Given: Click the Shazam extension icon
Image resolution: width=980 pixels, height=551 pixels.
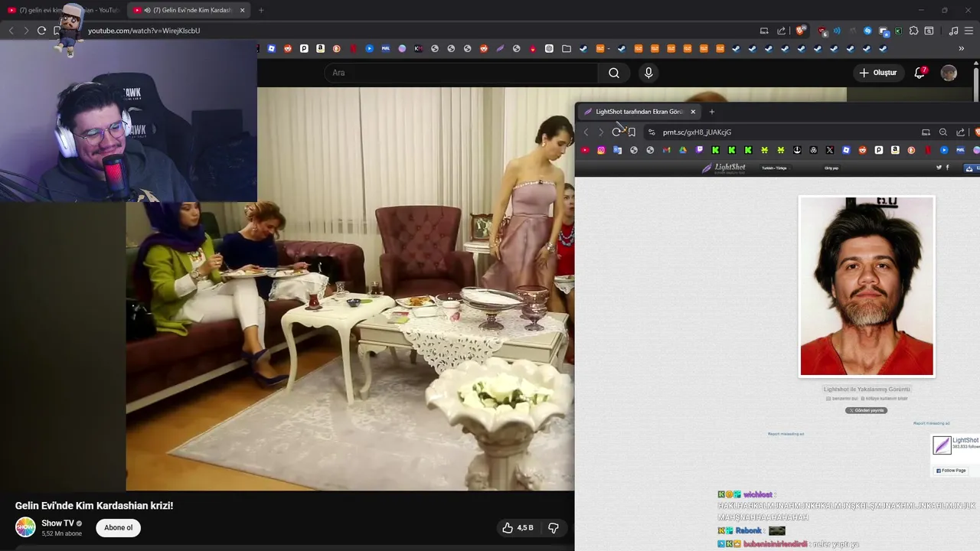Looking at the screenshot, I should point(867,31).
